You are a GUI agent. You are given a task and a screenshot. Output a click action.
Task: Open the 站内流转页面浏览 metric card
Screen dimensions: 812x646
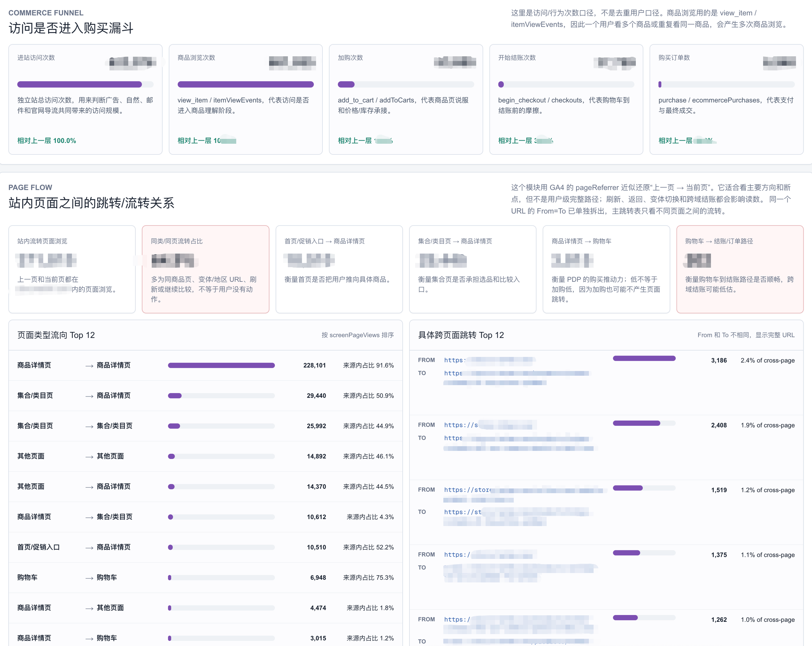(x=72, y=269)
